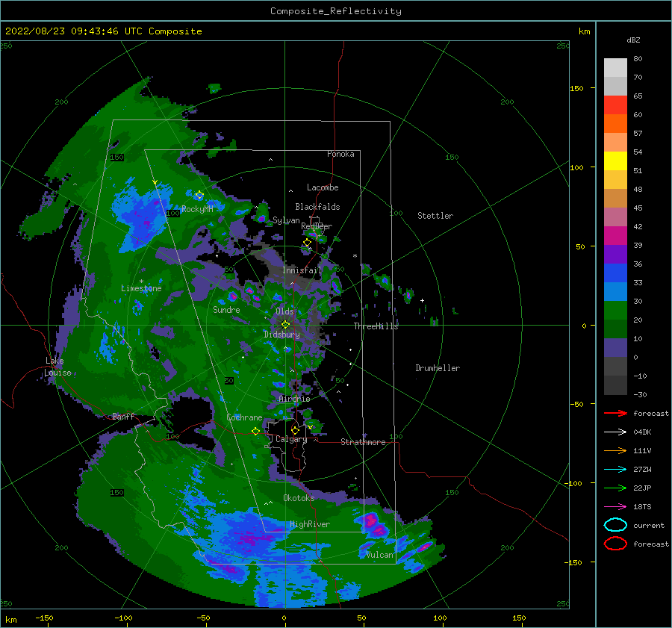
Task: Click the Lacombe map label
Action: (323, 187)
